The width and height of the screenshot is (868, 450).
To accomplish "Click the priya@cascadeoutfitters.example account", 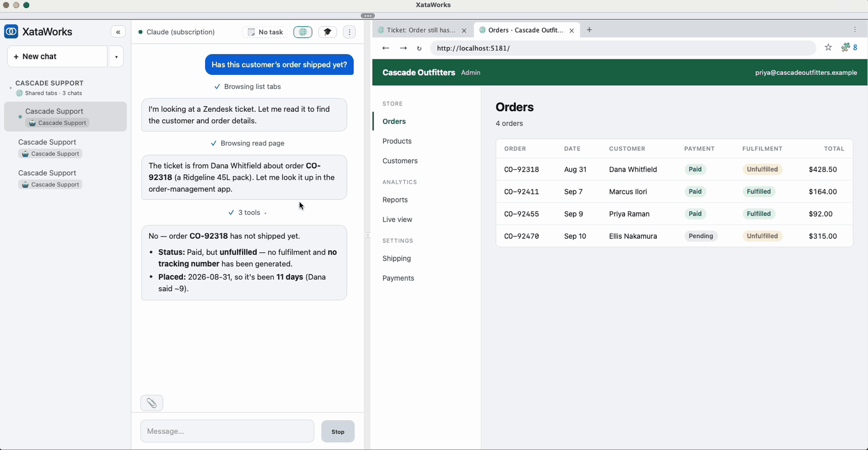I will pos(806,72).
